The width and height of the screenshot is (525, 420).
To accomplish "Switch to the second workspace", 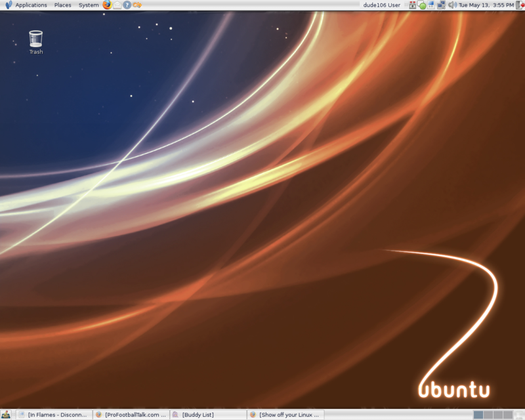I will coord(488,415).
